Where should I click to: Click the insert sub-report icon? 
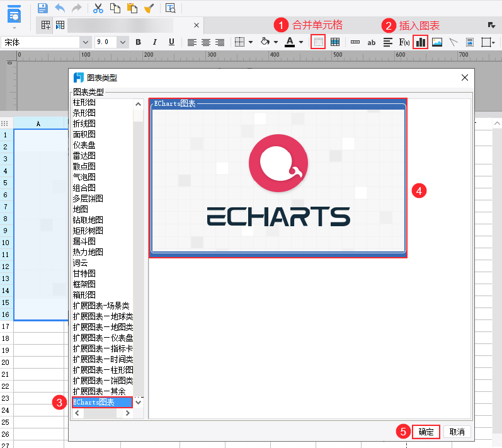pos(470,42)
